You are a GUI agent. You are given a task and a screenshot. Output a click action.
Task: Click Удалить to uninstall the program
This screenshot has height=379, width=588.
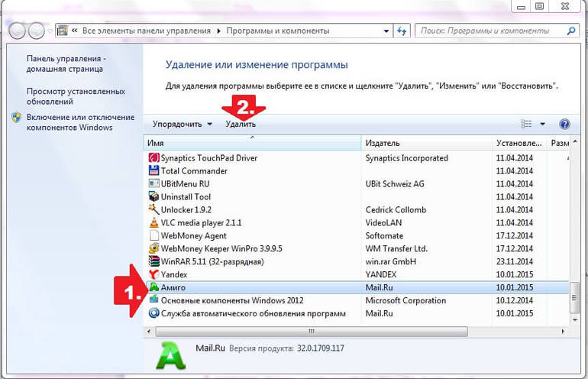(241, 124)
